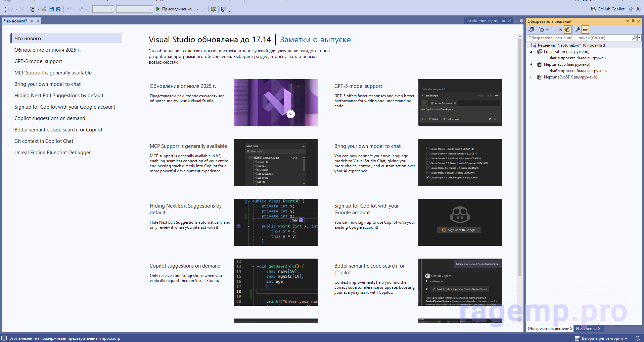Open the solution platform combo box

(x=135, y=9)
